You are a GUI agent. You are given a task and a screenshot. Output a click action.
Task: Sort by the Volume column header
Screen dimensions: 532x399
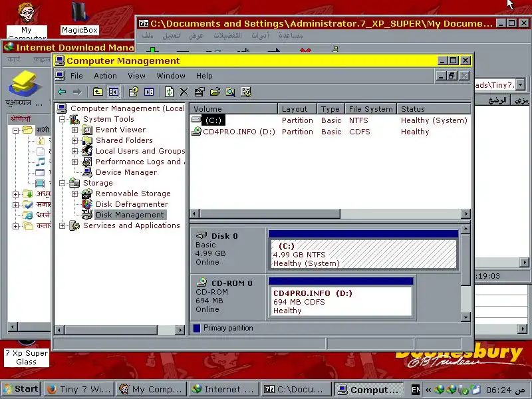[x=233, y=109]
